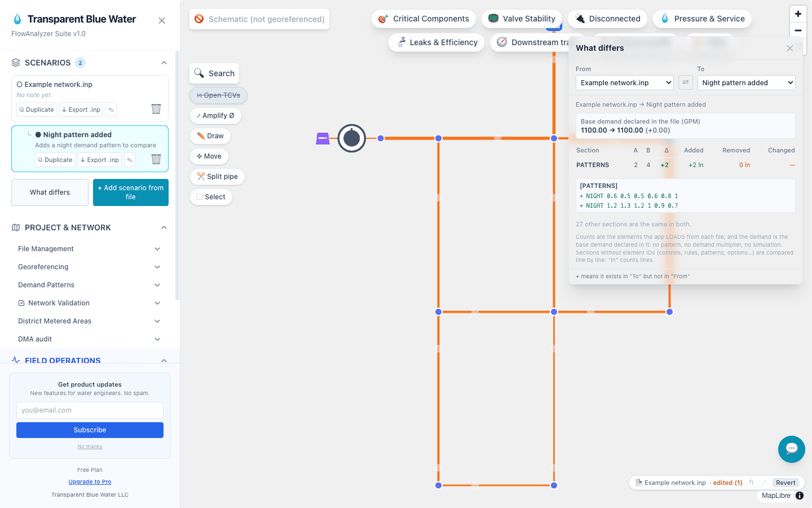
Task: Click the water drop app logo
Action: tap(17, 19)
